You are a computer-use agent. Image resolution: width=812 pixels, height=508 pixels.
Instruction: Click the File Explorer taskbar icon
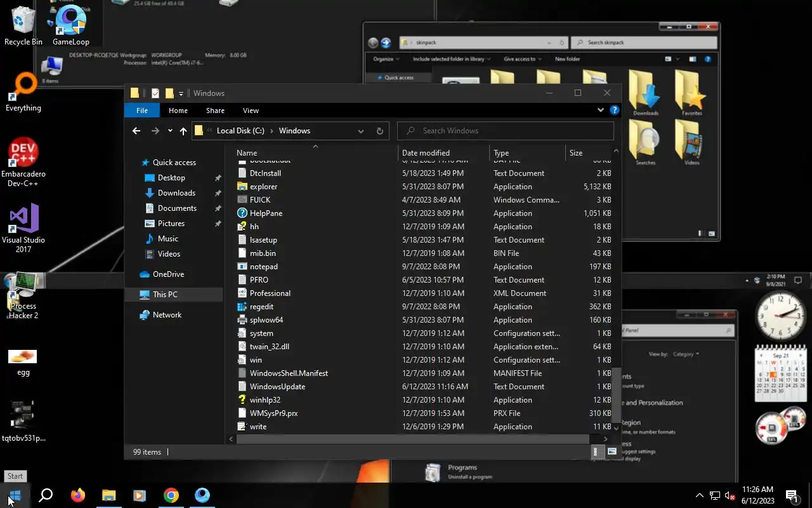109,495
